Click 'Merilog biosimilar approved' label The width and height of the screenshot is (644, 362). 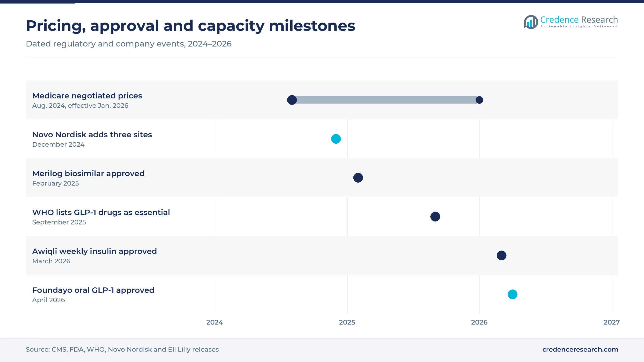(x=88, y=173)
